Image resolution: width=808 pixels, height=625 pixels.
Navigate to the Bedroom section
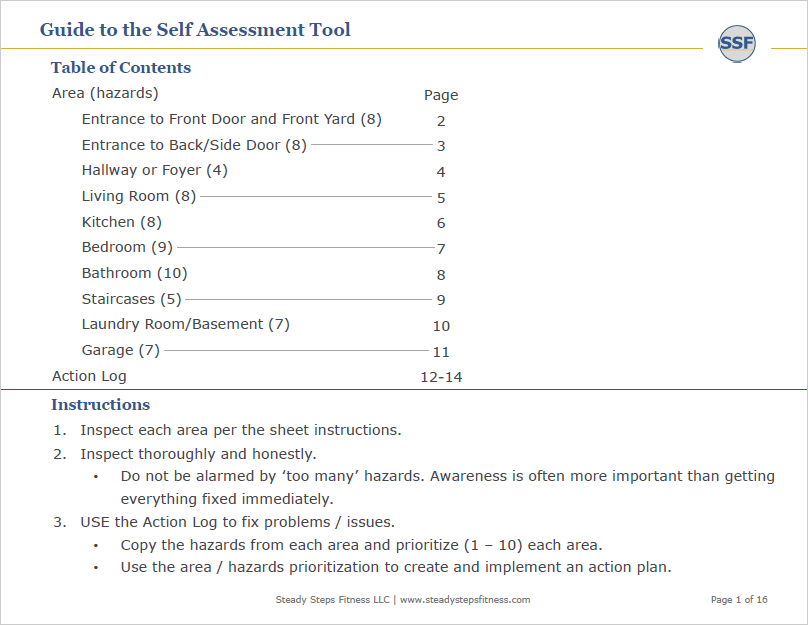pyautogui.click(x=127, y=247)
